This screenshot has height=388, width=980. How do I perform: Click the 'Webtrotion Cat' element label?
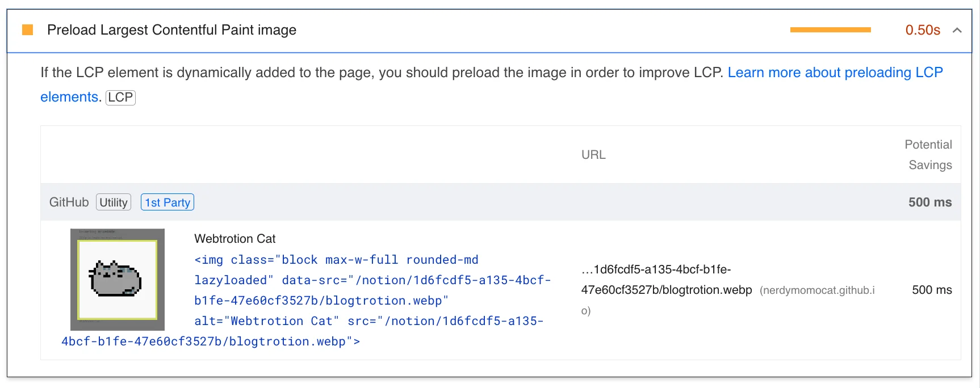tap(234, 239)
